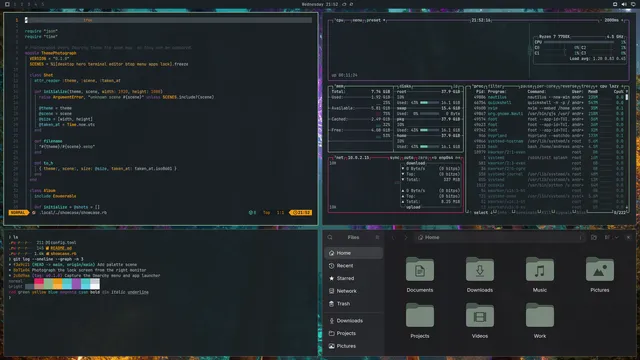Toggle the btop disks io option
640x360 pixels.
[456, 87]
